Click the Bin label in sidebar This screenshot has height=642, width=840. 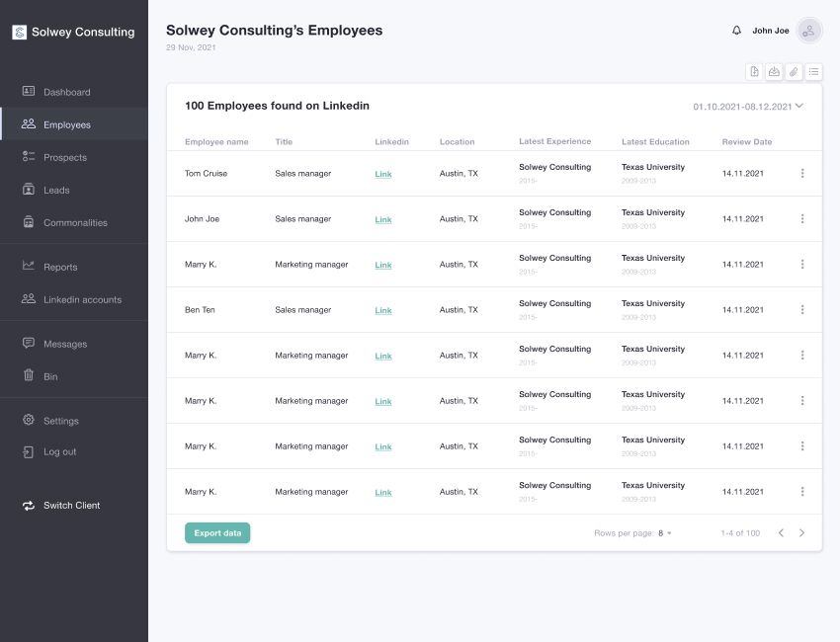(50, 376)
